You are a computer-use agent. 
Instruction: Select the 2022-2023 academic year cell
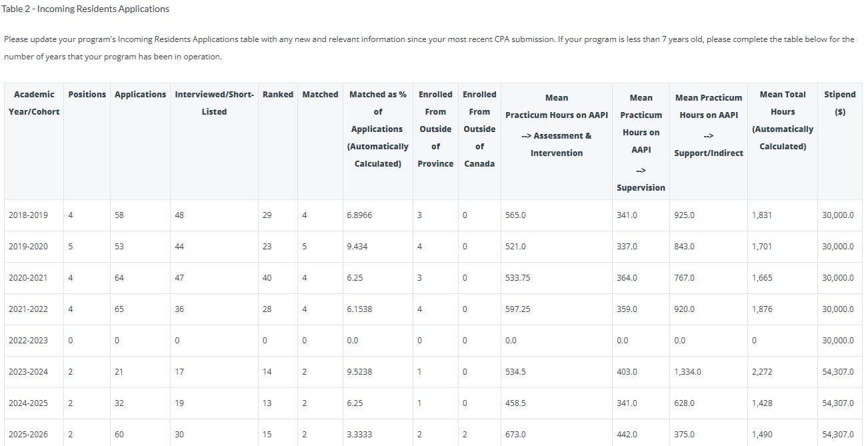tap(28, 341)
